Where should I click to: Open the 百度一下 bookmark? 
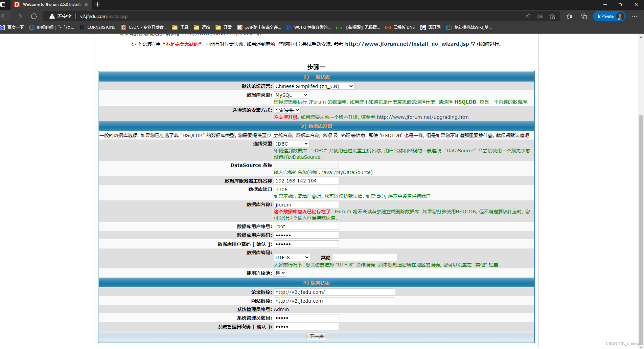tap(12, 27)
